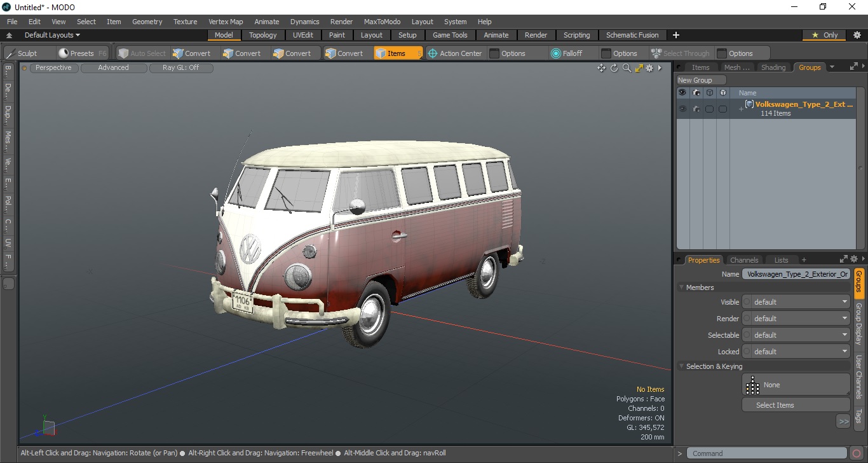Click the solid cube column header icon
This screenshot has height=463, width=868.
click(x=723, y=93)
